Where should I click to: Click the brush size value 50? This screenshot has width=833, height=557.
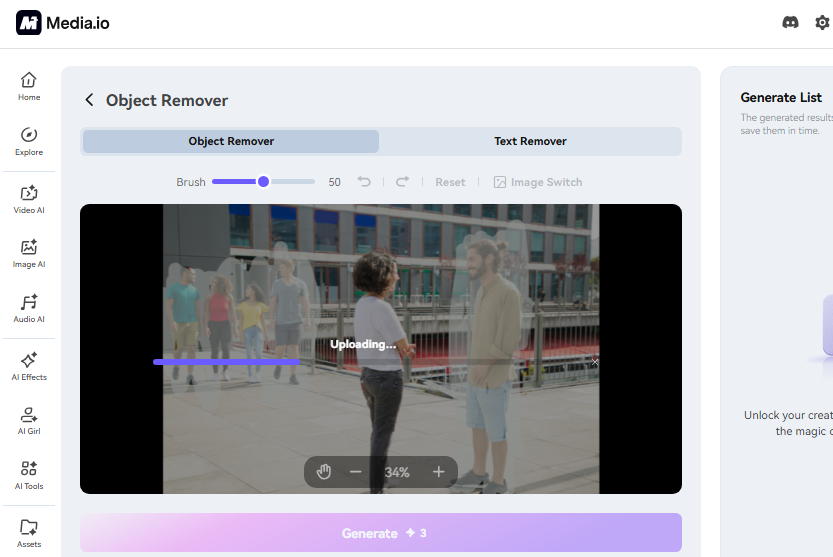pos(334,182)
